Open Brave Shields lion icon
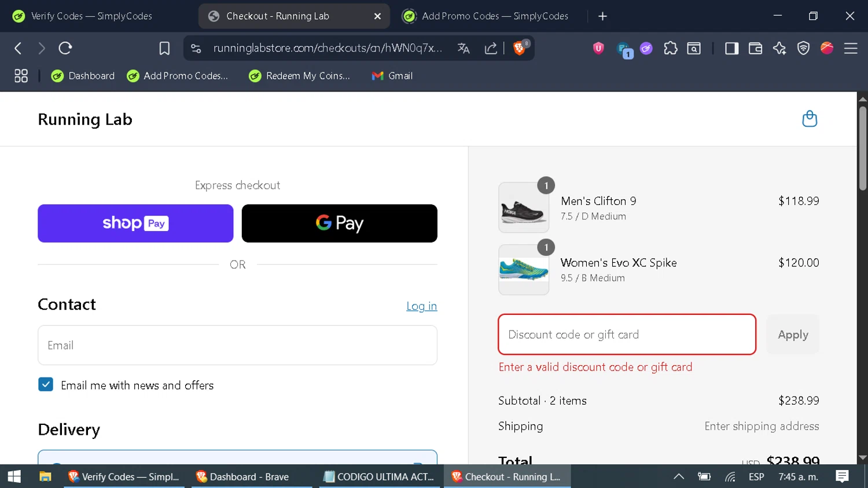 tap(520, 48)
